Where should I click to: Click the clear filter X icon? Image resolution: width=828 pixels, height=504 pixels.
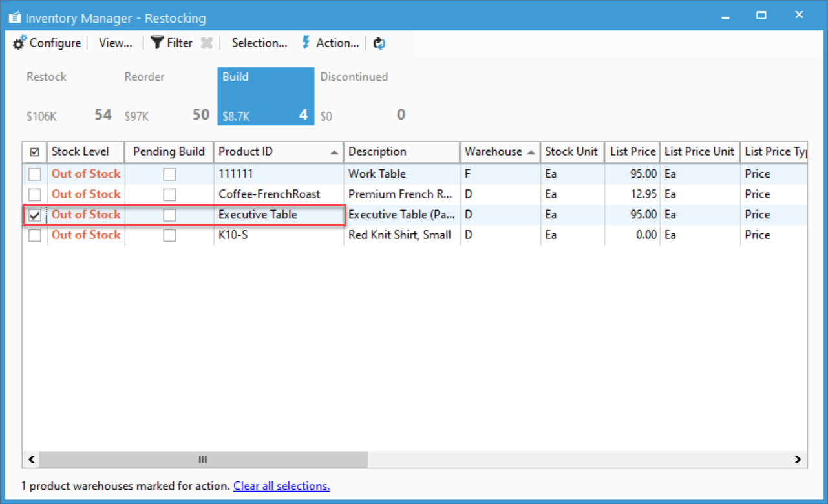206,43
